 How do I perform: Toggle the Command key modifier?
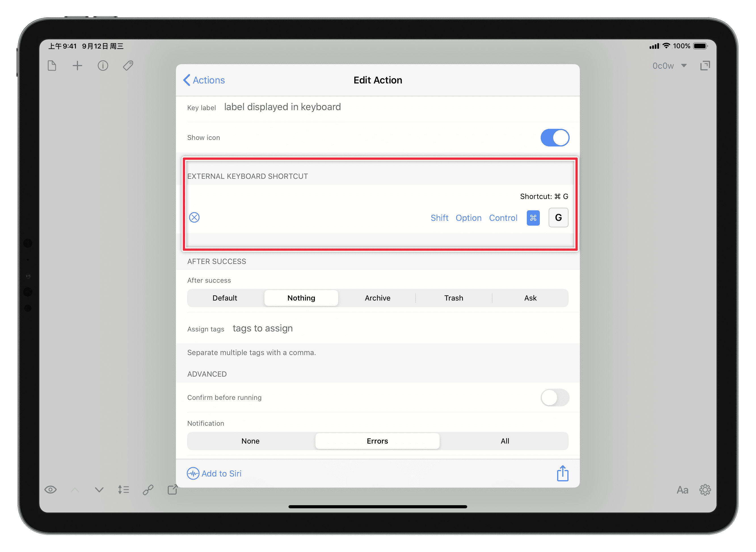[x=533, y=218]
